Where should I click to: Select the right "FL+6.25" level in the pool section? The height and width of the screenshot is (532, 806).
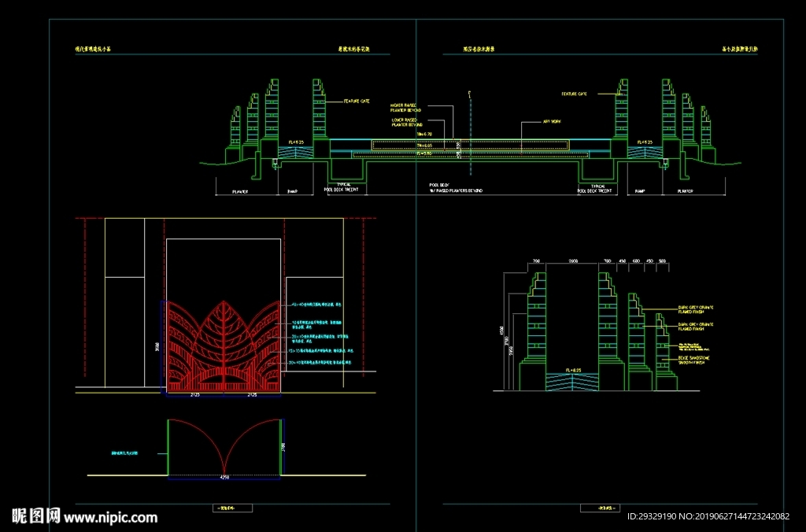tap(645, 142)
